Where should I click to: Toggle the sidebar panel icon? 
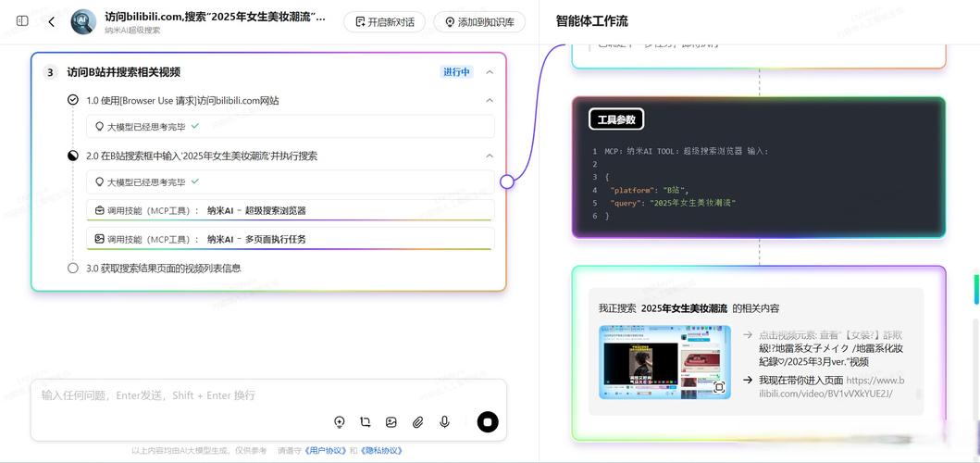(22, 22)
